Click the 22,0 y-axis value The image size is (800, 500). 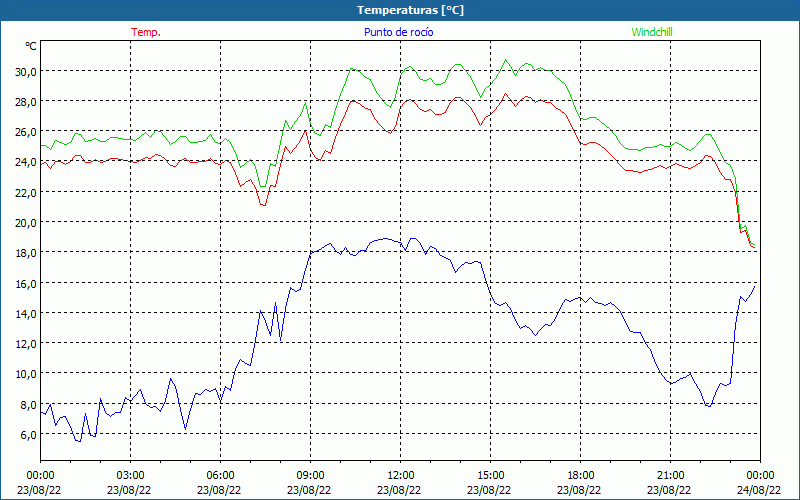(x=26, y=192)
